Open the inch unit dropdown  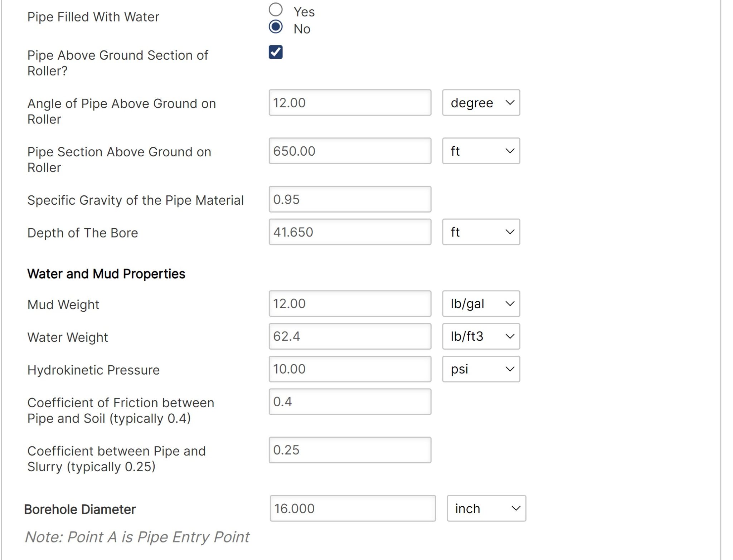point(486,508)
